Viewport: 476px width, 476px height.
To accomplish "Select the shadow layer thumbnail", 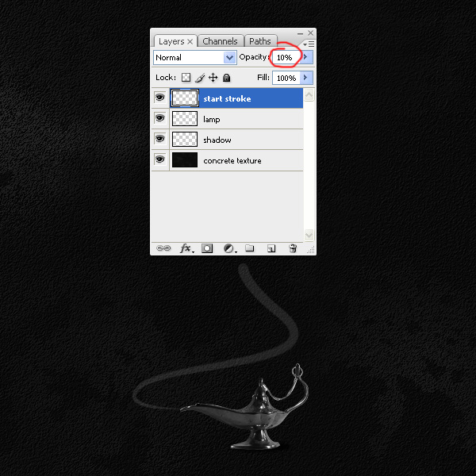I will [185, 140].
